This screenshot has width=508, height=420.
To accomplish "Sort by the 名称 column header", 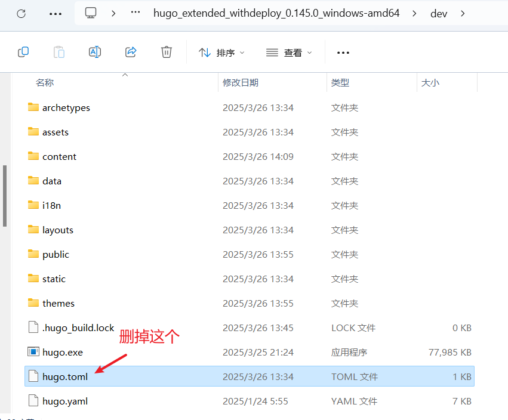I will [x=45, y=83].
